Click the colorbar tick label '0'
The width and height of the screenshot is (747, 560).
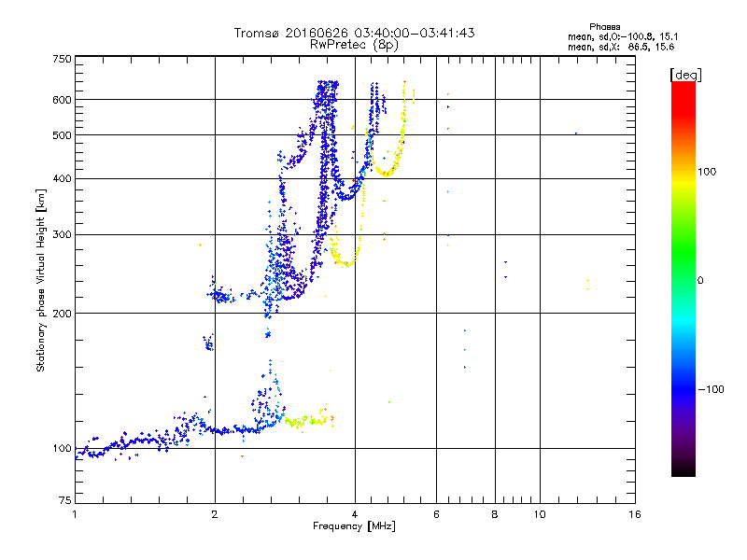700,281
